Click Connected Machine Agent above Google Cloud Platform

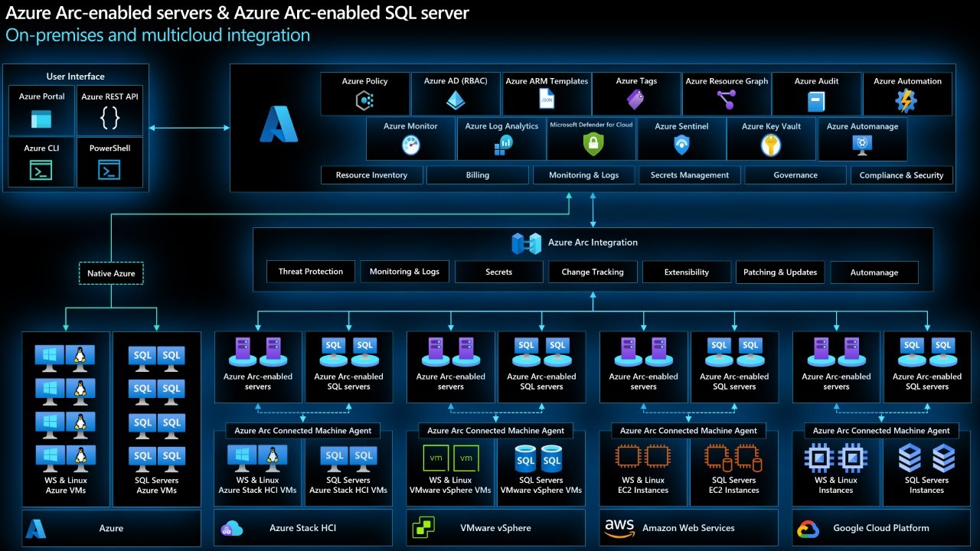pyautogui.click(x=882, y=431)
